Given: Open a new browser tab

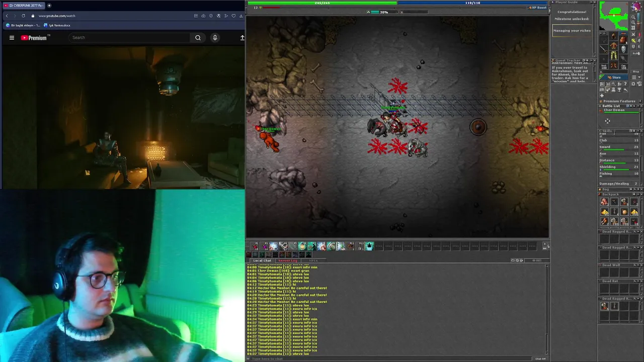Looking at the screenshot, I should click(49, 5).
